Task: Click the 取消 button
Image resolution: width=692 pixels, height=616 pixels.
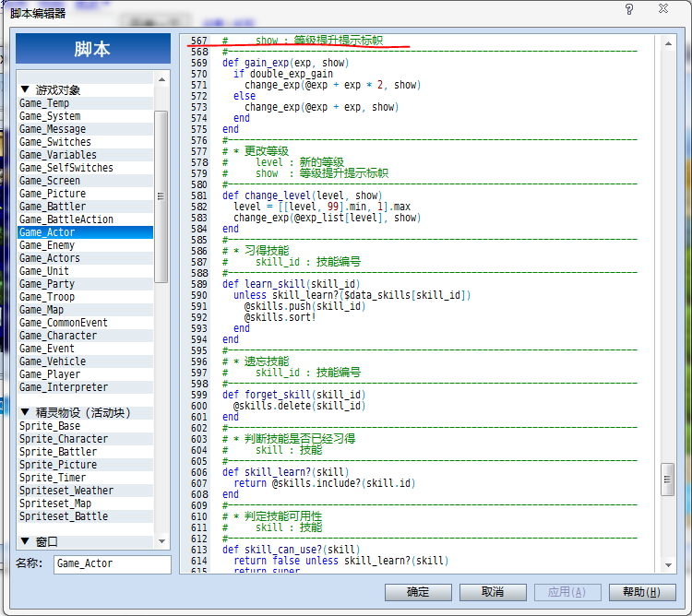Action: click(x=493, y=592)
